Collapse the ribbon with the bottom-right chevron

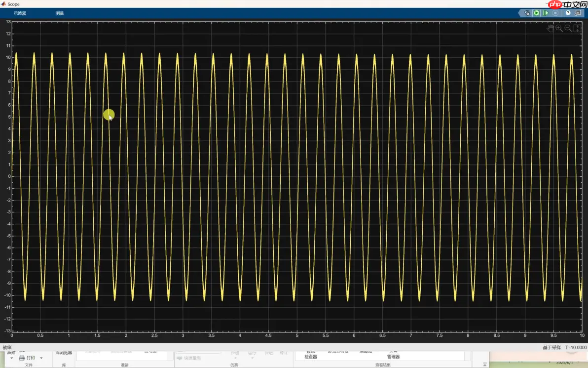[484, 364]
